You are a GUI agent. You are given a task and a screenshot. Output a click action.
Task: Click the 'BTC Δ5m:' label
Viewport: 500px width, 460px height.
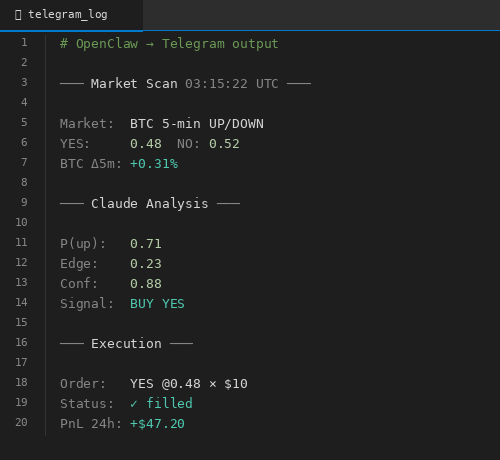(91, 164)
